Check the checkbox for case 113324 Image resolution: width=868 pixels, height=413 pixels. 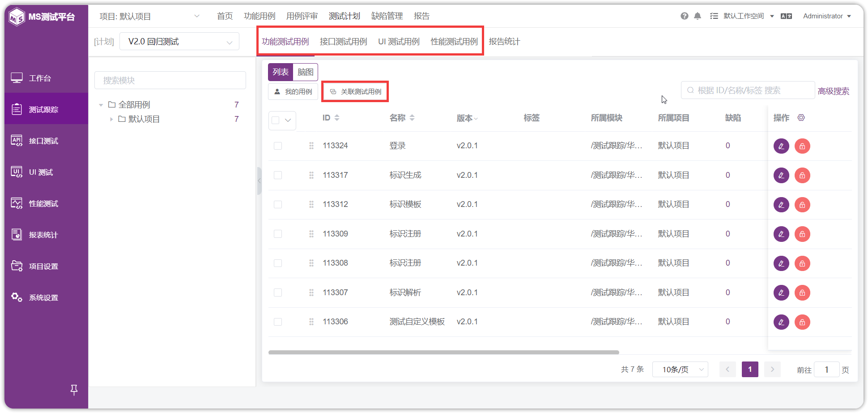[278, 146]
